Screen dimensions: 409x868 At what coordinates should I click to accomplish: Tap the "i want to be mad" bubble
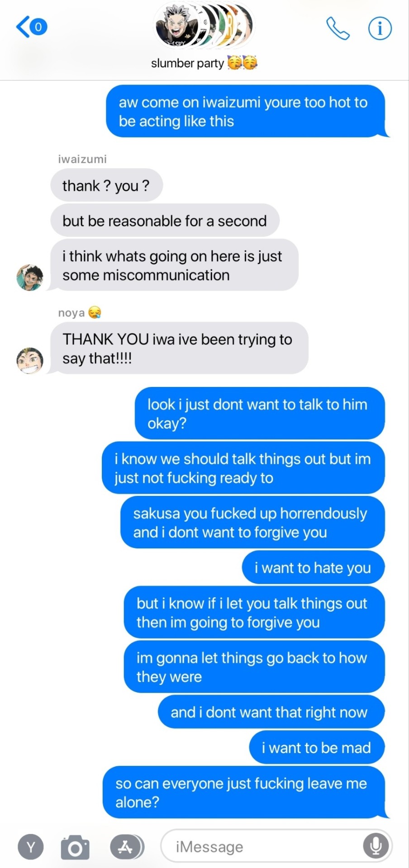317,747
